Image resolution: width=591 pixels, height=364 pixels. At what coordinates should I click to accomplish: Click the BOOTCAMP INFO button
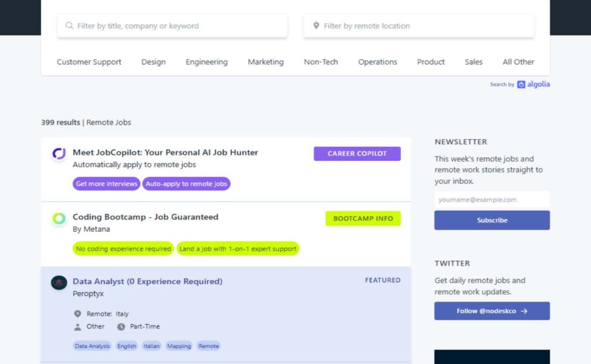tap(363, 219)
